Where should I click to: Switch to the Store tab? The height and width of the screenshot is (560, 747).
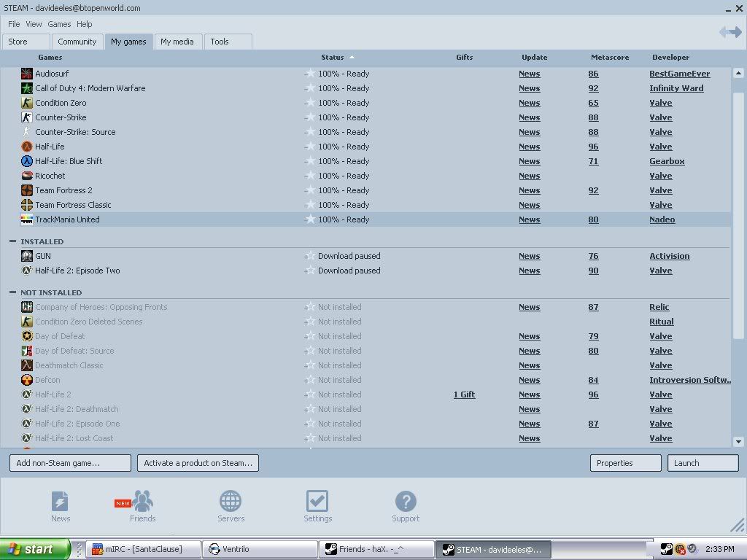coord(26,42)
